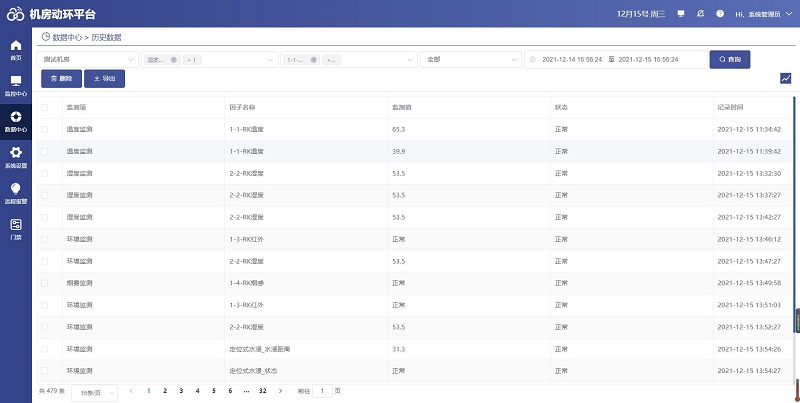Click the 12月15号 周三 date text
This screenshot has width=800, height=403.
[x=641, y=14]
